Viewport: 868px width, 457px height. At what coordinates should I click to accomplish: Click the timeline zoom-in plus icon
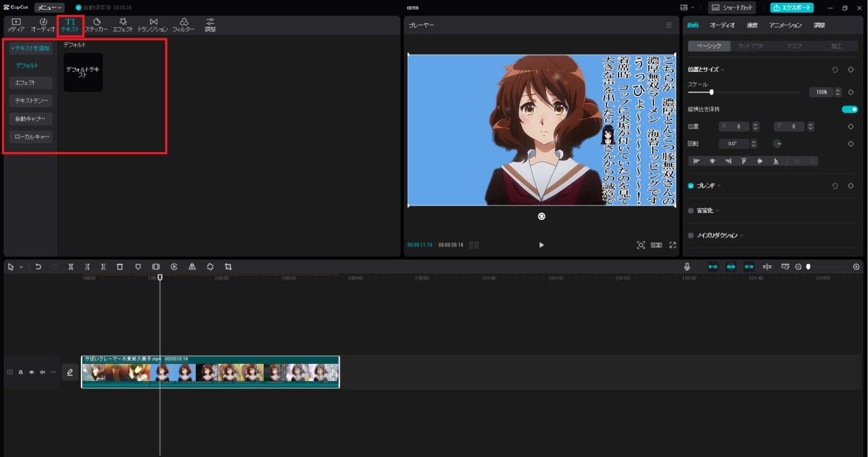[x=856, y=267]
